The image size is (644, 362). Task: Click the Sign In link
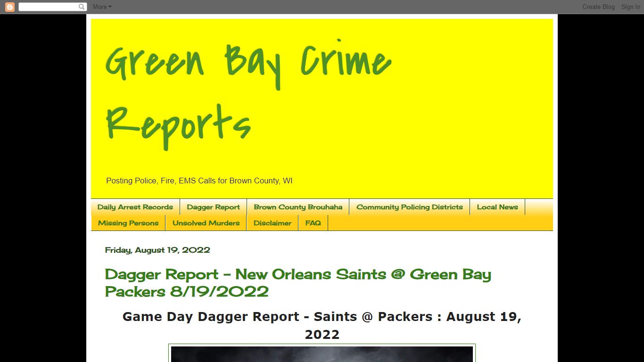(x=630, y=7)
